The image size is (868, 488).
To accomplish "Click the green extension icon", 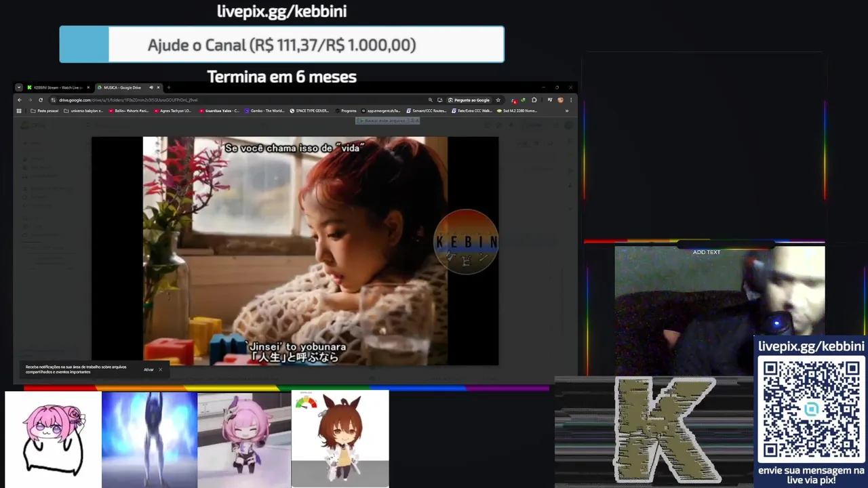I will click(523, 100).
